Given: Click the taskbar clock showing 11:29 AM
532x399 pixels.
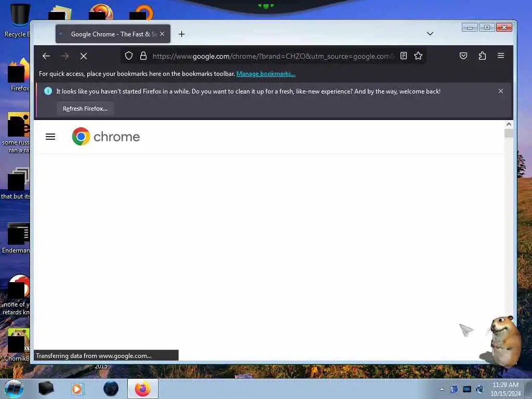Looking at the screenshot, I should pyautogui.click(x=505, y=389).
